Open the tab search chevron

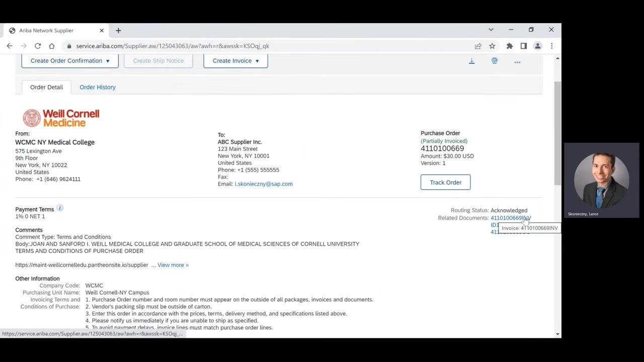coord(491,30)
